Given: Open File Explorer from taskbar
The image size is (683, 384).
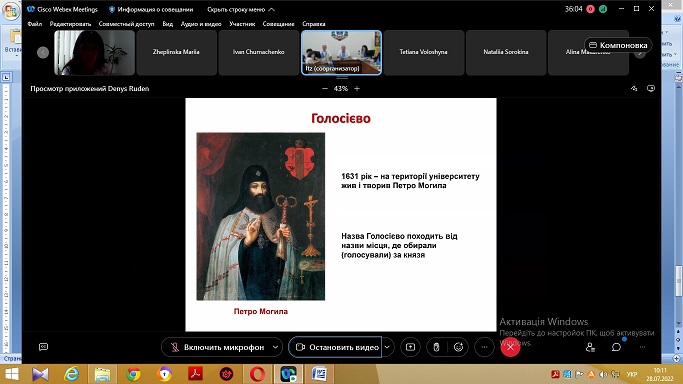Looking at the screenshot, I should coord(102,374).
